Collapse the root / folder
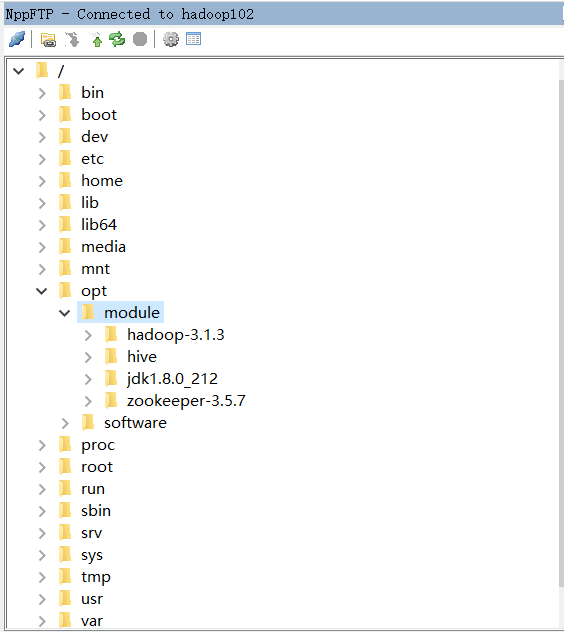 coord(19,71)
